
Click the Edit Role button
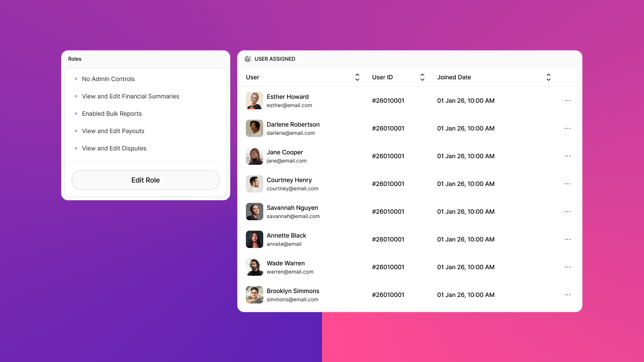click(146, 180)
